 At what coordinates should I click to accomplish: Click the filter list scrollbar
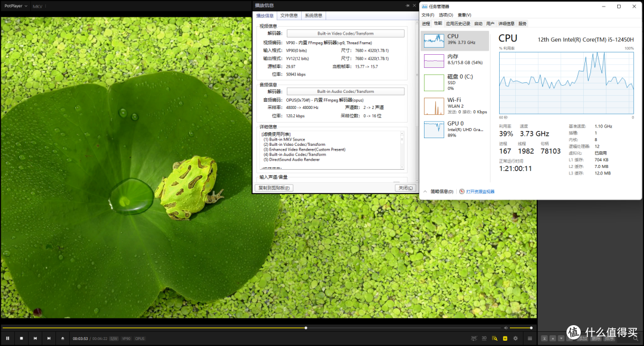point(402,150)
